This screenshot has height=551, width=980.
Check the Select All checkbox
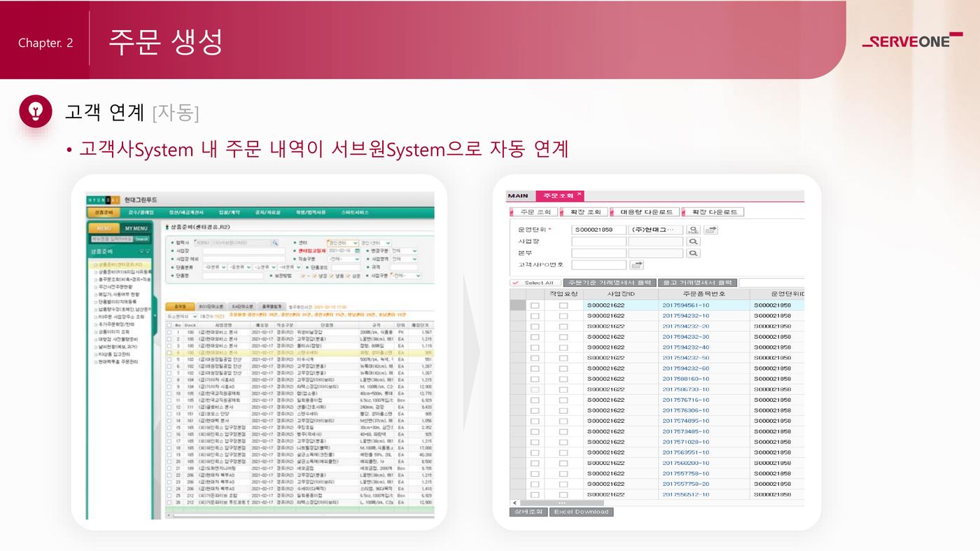516,283
